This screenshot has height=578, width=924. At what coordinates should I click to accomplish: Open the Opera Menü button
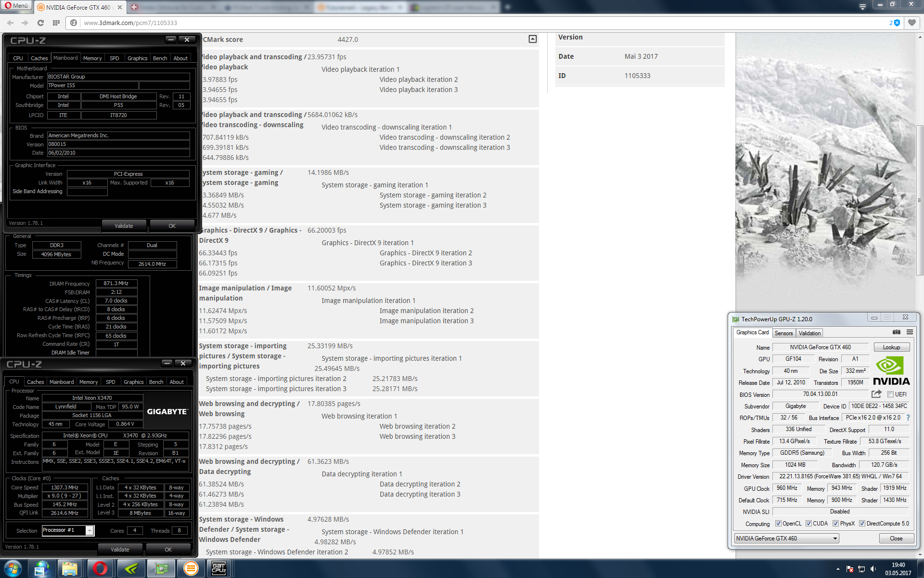click(16, 6)
